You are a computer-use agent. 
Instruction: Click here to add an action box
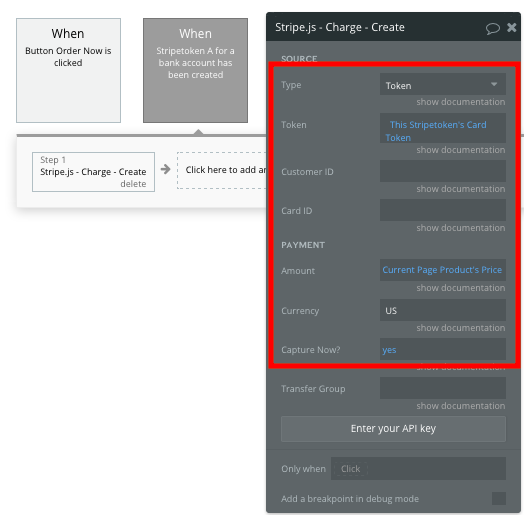coord(222,170)
